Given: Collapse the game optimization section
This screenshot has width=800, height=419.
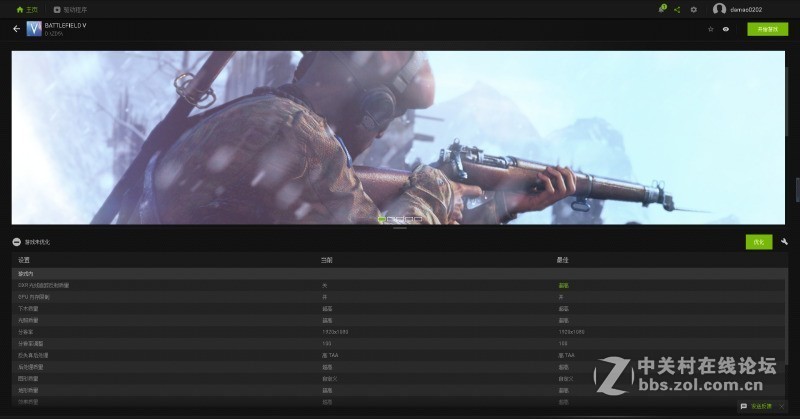Looking at the screenshot, I should pyautogui.click(x=16, y=242).
